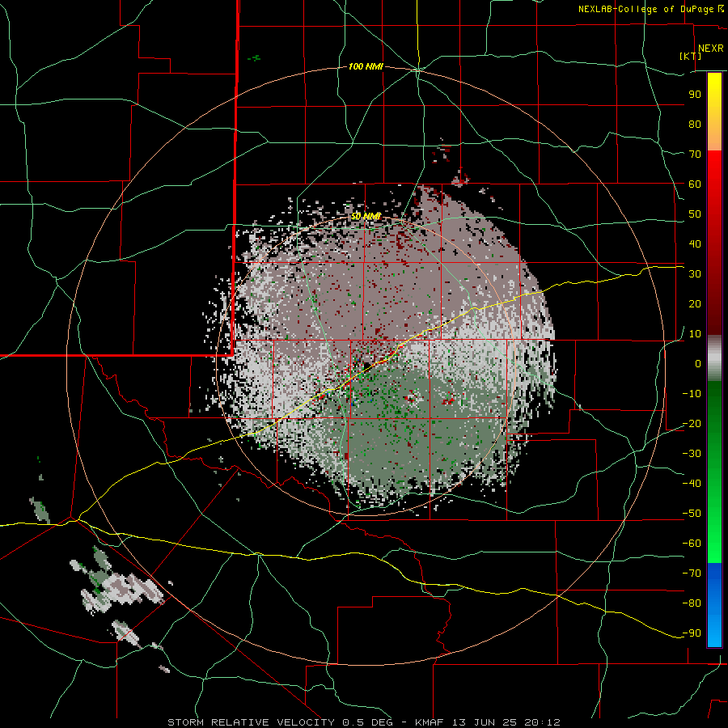728x728 pixels.
Task: Click the 90 value on velocity scale
Action: [x=695, y=95]
